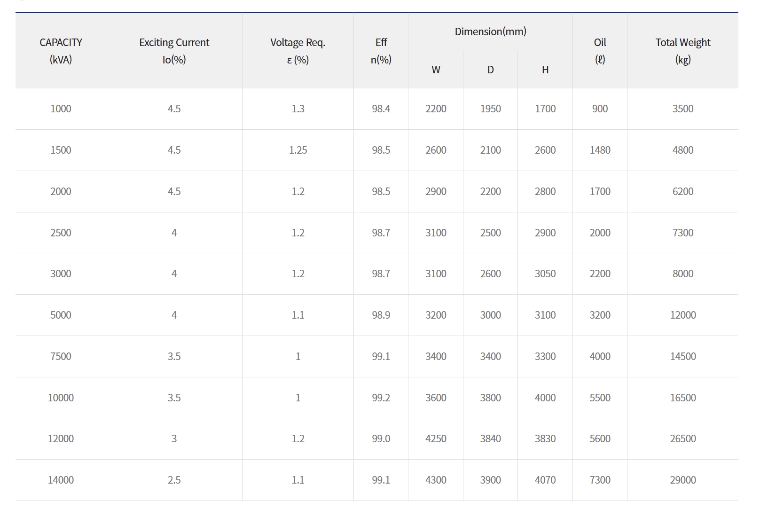Select the W sub-column header
The height and width of the screenshot is (532, 760).
pyautogui.click(x=436, y=70)
